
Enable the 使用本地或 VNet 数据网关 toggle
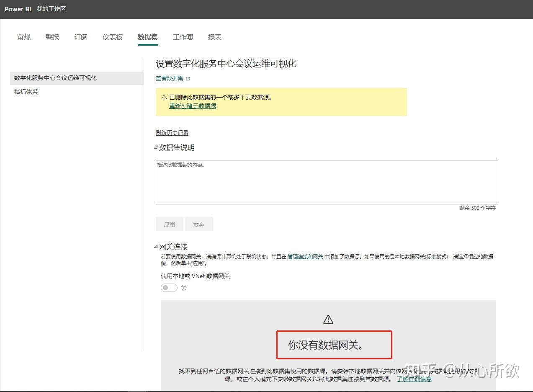tap(169, 288)
